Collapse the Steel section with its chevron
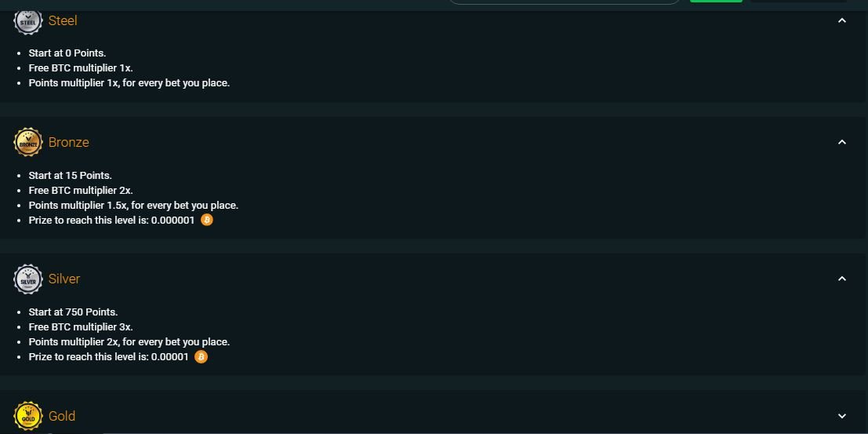The image size is (868, 434). (842, 21)
